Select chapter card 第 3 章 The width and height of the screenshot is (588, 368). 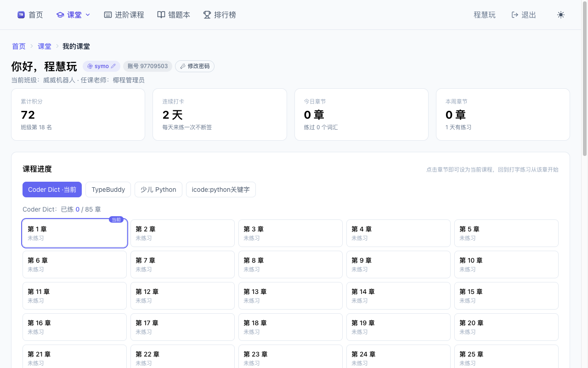pyautogui.click(x=290, y=233)
